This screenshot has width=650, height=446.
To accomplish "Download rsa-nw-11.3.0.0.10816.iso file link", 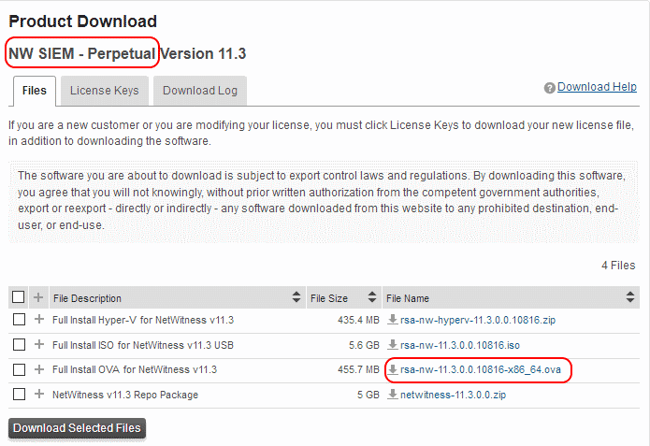I will pos(460,345).
